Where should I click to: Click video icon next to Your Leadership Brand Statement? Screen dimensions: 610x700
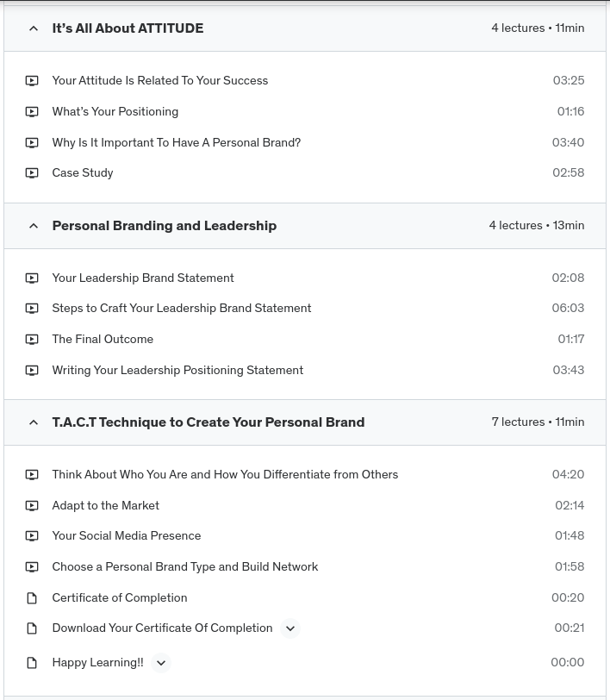32,278
